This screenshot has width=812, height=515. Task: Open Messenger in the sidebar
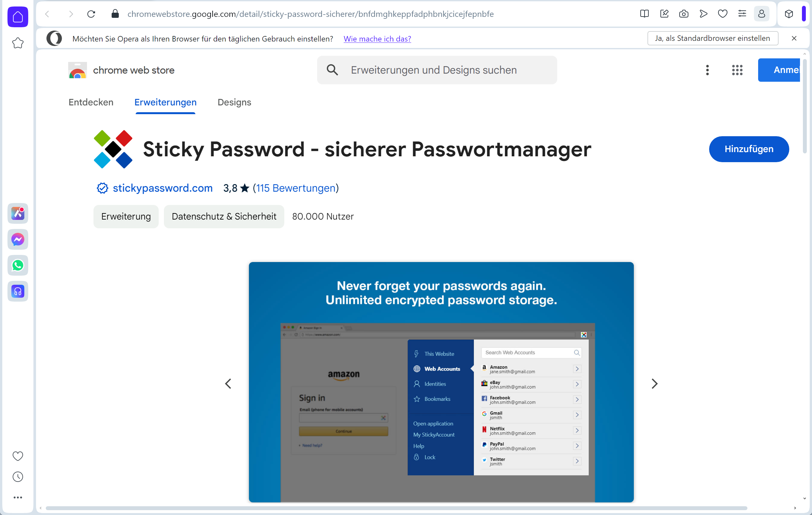[18, 239]
